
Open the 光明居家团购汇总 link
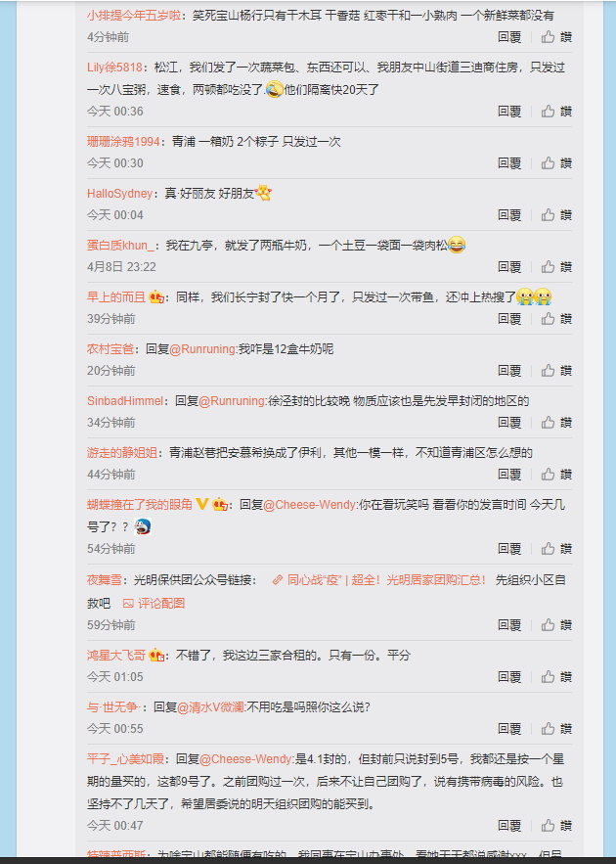point(379,579)
